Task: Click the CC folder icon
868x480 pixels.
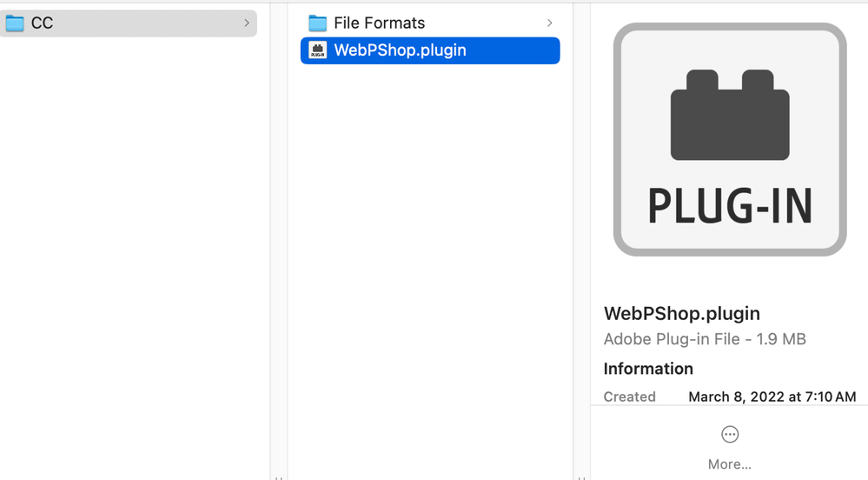Action: click(15, 23)
